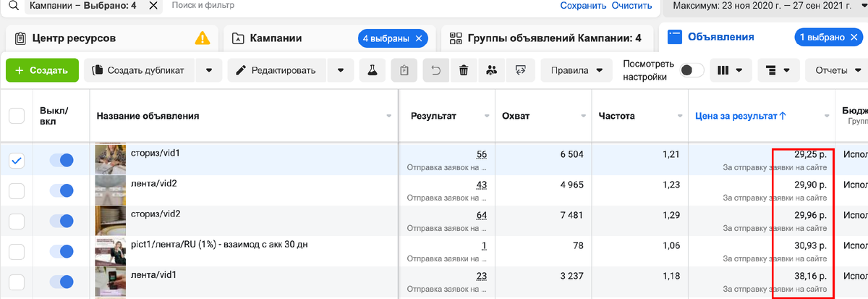Click the сториз/vid2 ad thumbnail
The height and width of the screenshot is (299, 868).
pyautogui.click(x=111, y=221)
